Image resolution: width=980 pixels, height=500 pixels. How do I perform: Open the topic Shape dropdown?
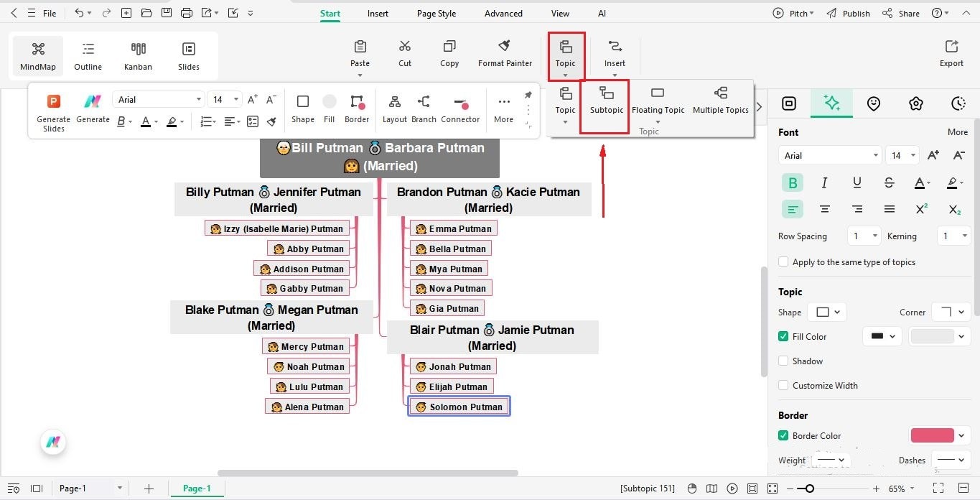(827, 312)
